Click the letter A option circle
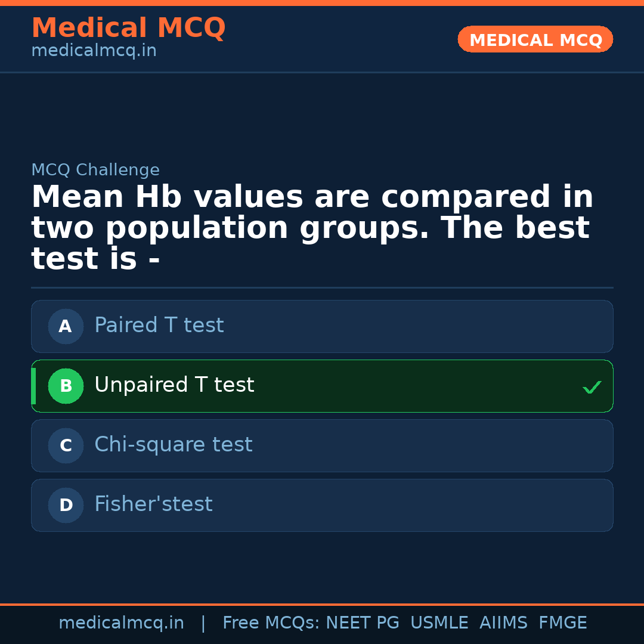 [x=66, y=326]
